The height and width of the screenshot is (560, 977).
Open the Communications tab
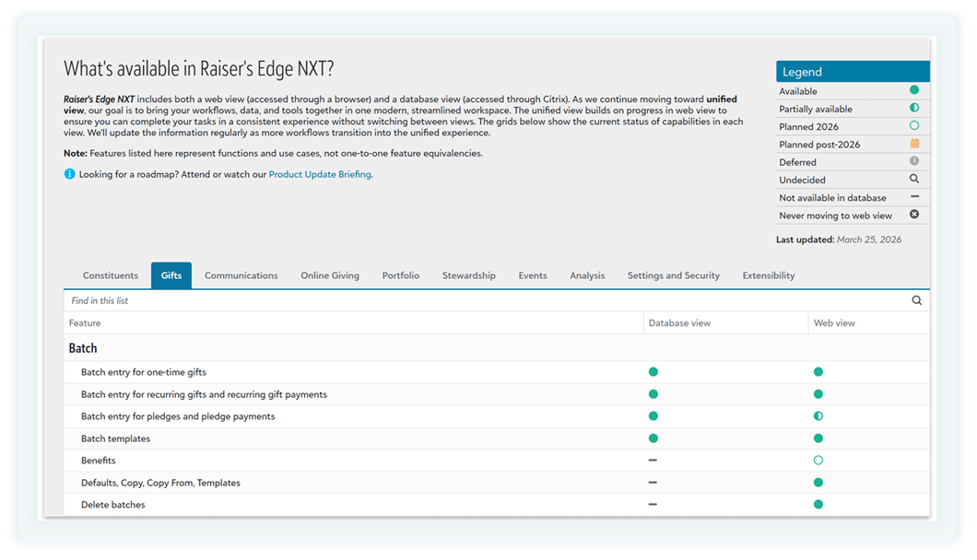click(241, 275)
